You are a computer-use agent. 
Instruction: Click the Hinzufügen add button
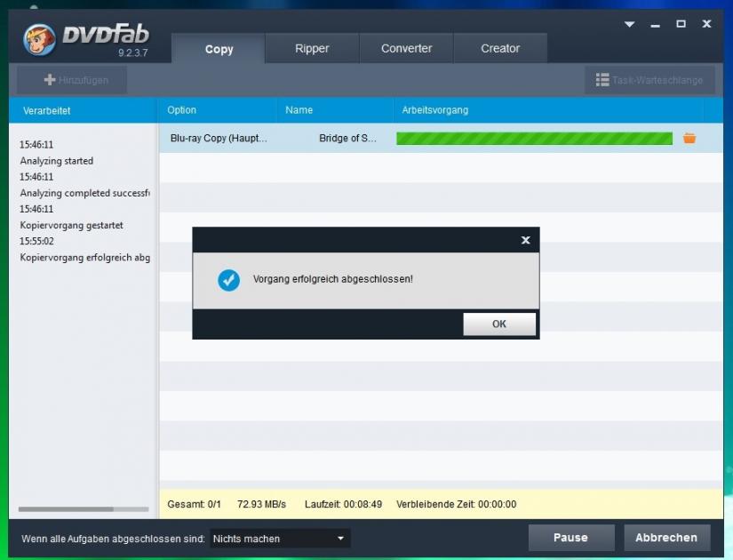click(x=72, y=80)
